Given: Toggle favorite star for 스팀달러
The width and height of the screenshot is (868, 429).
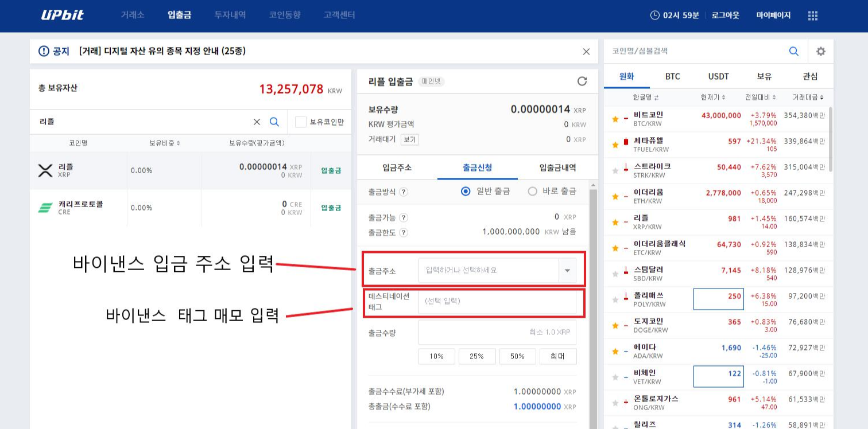Looking at the screenshot, I should pos(615,274).
